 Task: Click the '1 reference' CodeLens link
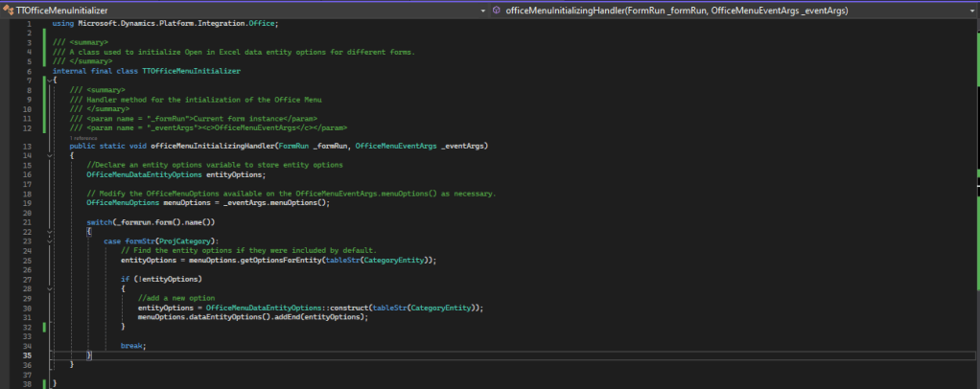[x=85, y=138]
